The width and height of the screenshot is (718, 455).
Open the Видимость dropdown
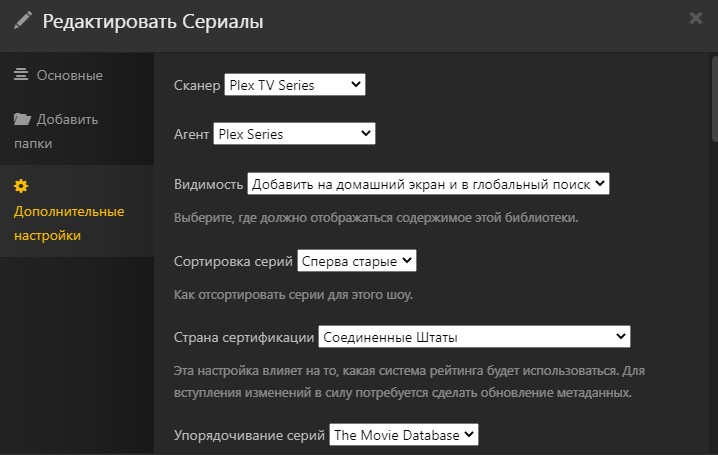click(x=428, y=184)
